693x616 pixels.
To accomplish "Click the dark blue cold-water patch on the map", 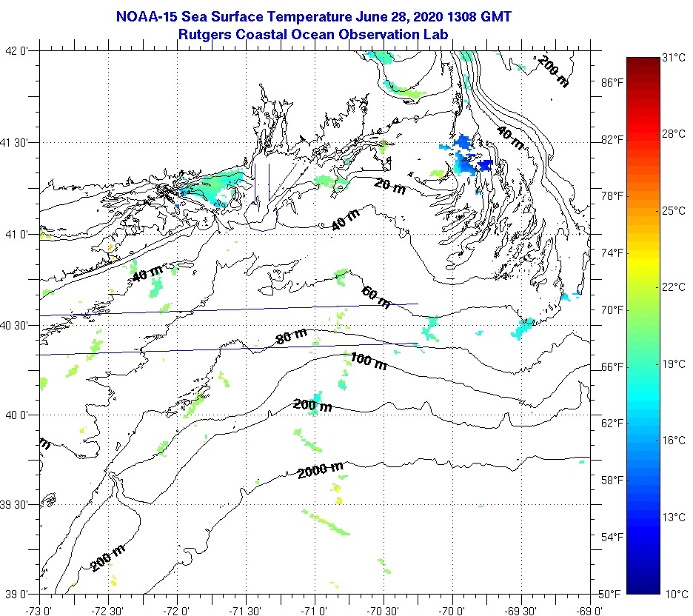I will pos(485,164).
